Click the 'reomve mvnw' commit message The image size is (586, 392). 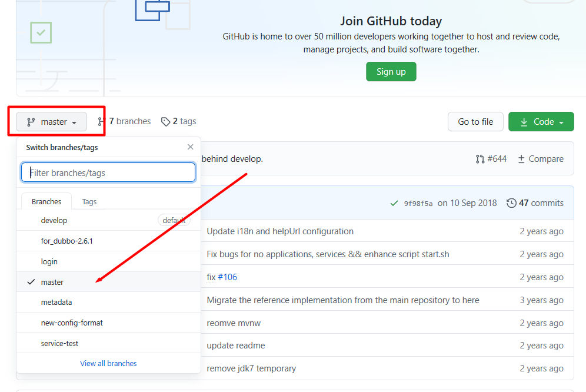click(234, 323)
